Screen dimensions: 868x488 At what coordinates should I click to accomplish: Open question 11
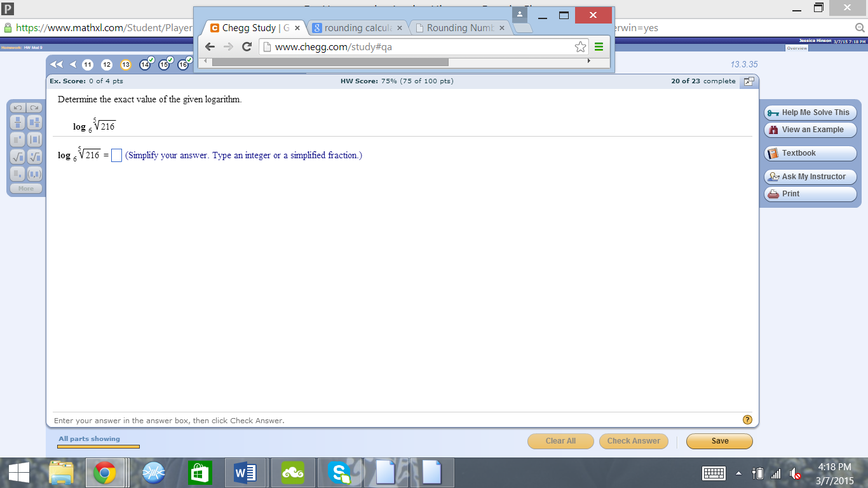click(x=88, y=64)
